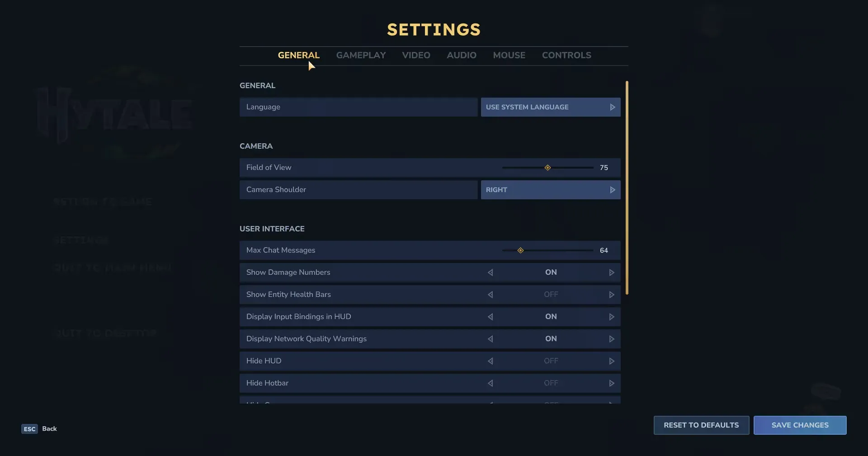Open the Controls tab
This screenshot has width=868, height=456.
click(x=566, y=55)
